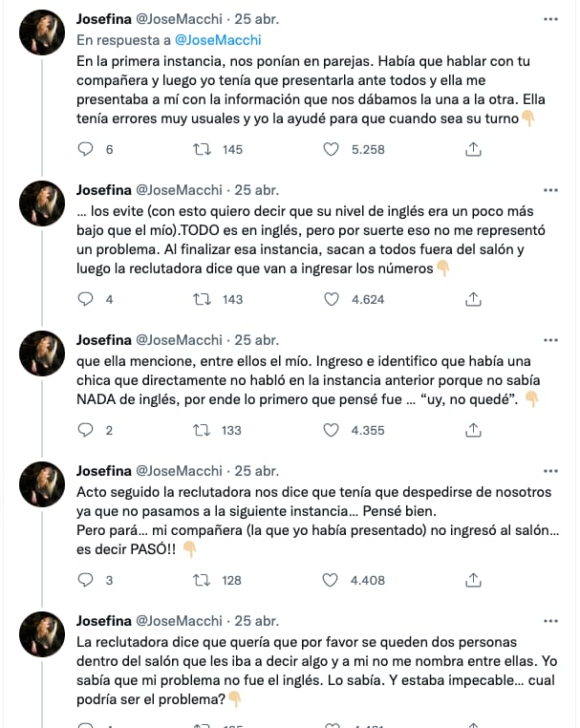Share the tweet with 4.408 likes
The width and height of the screenshot is (580, 728).
[473, 580]
